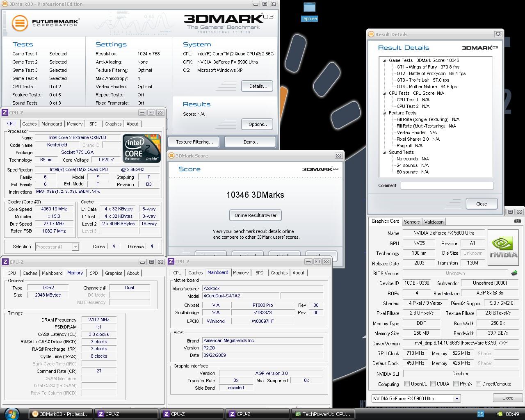Click the Futuremark Corporation logo

tap(45, 23)
